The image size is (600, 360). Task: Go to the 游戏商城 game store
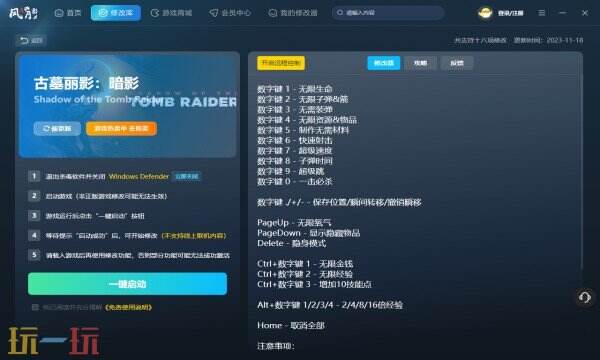click(171, 13)
